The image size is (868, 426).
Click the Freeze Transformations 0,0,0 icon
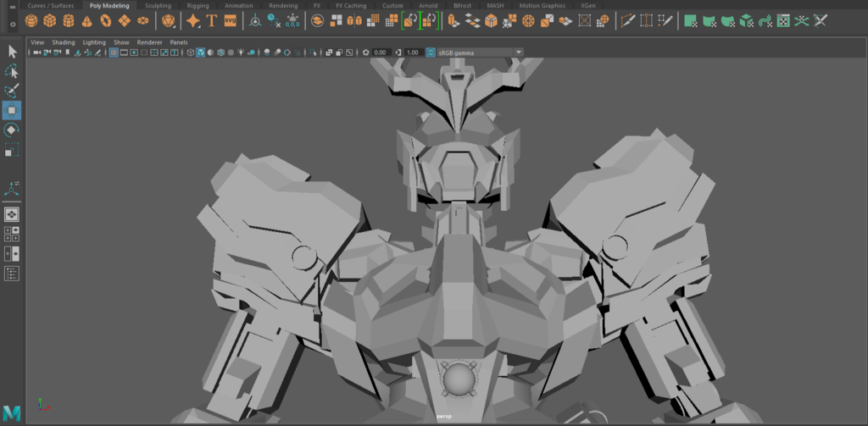click(x=292, y=21)
